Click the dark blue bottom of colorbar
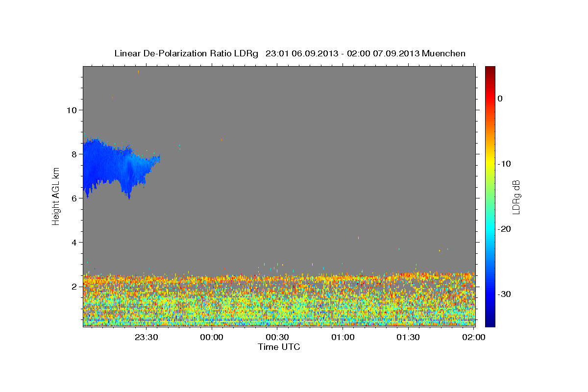Image resolution: width=588 pixels, height=392 pixels. (x=490, y=322)
